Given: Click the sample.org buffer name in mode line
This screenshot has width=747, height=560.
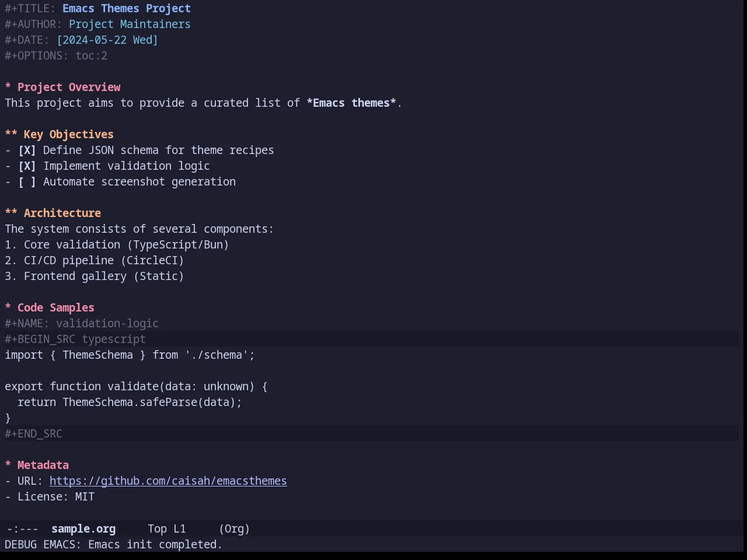Looking at the screenshot, I should [x=83, y=528].
